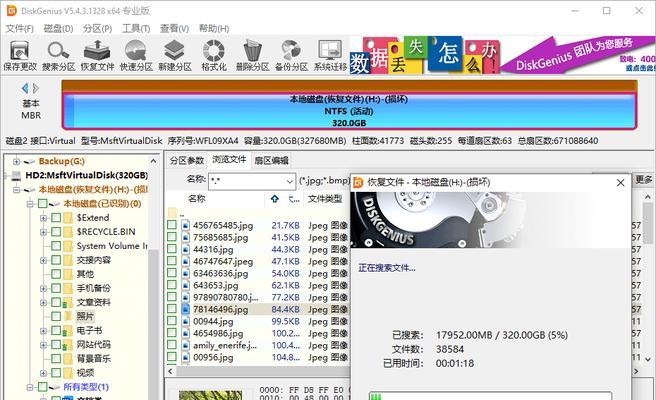
Task: Tick the 本地磁盘(已识别) checkbox
Action: click(43, 204)
